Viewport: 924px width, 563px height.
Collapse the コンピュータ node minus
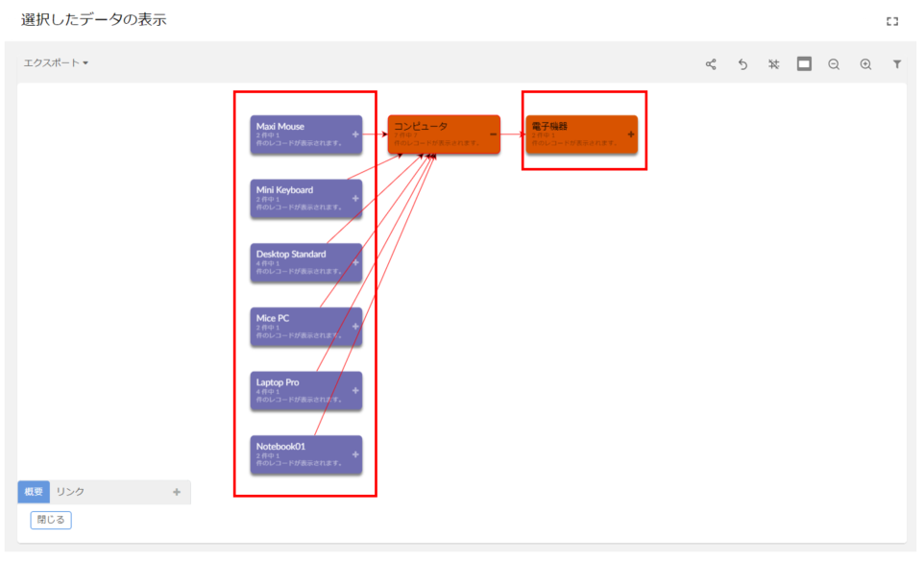coord(494,135)
